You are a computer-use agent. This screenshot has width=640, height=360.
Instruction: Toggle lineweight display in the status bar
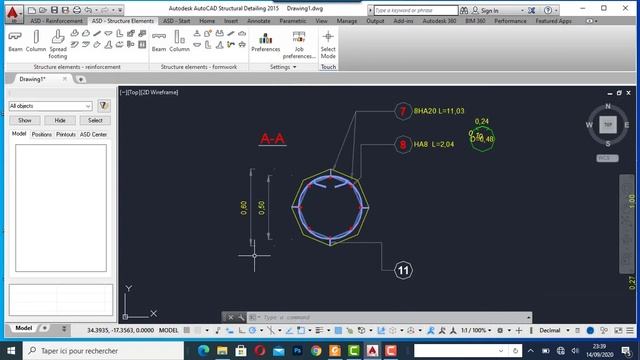[x=319, y=330]
